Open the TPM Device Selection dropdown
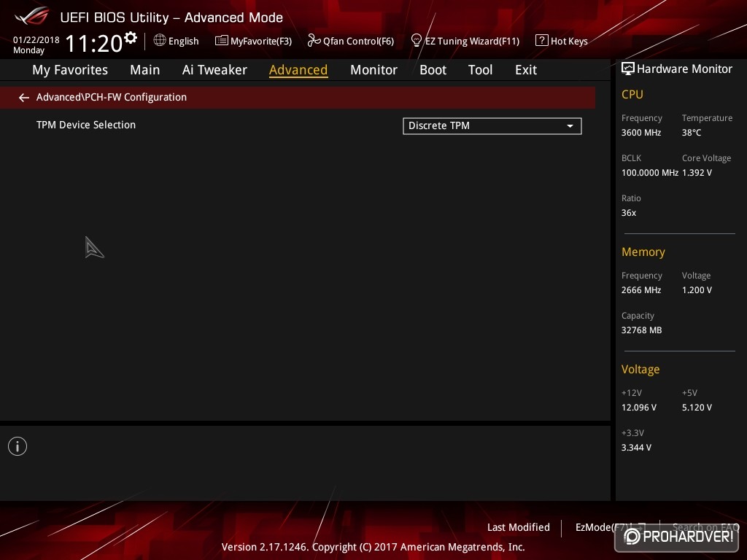This screenshot has width=747, height=560. tap(492, 126)
